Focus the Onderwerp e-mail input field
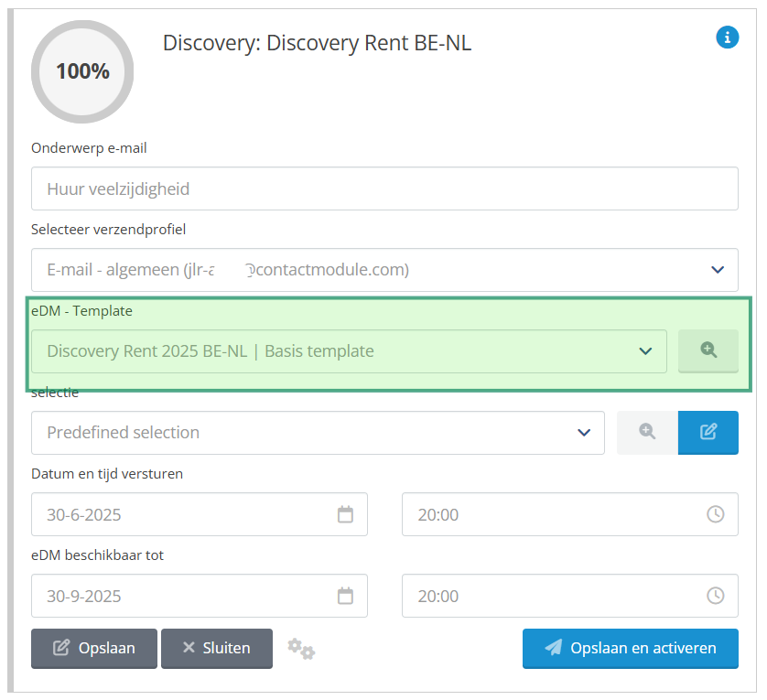This screenshot has height=700, width=767. coord(384,188)
